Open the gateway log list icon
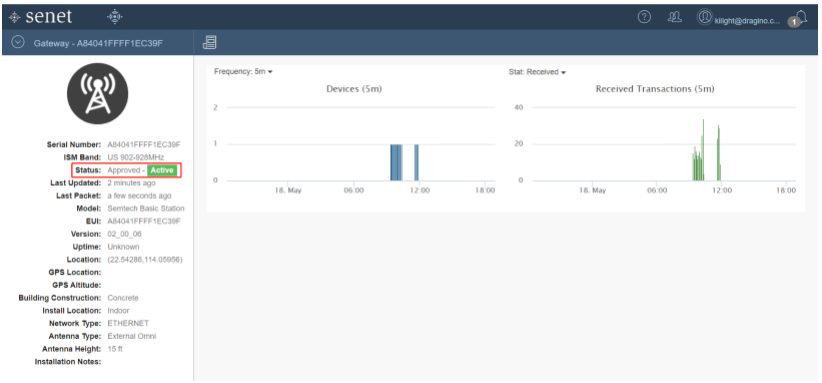 click(209, 42)
